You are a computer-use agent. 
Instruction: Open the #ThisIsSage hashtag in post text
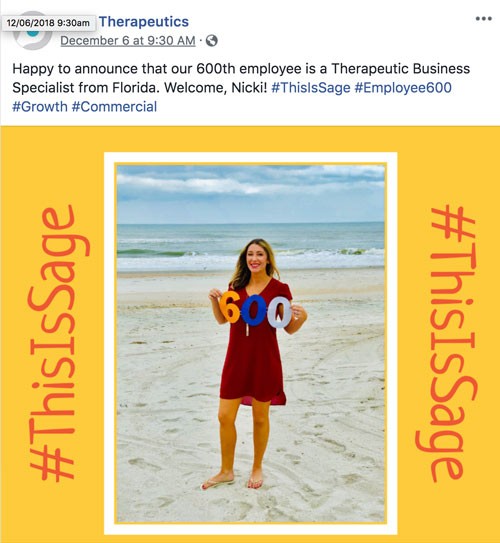point(311,88)
